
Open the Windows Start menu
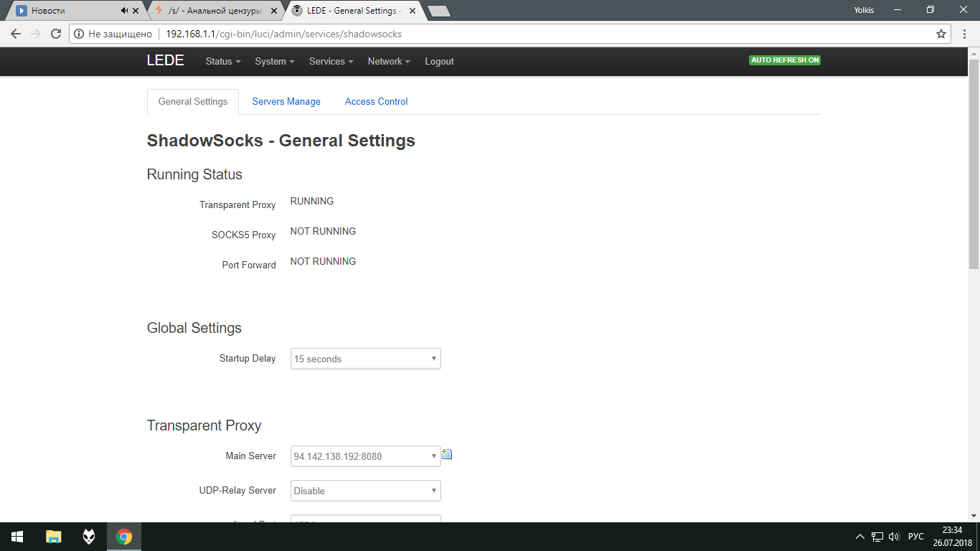(x=17, y=537)
